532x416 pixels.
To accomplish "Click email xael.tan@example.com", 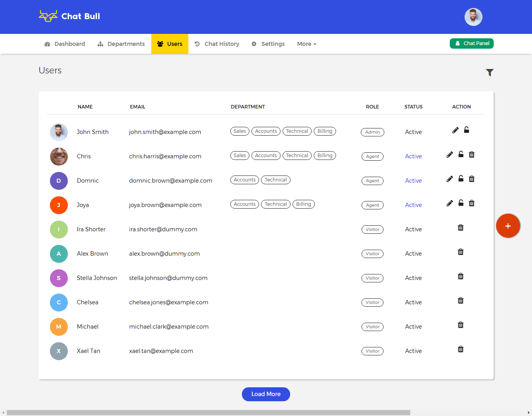I will tap(161, 351).
